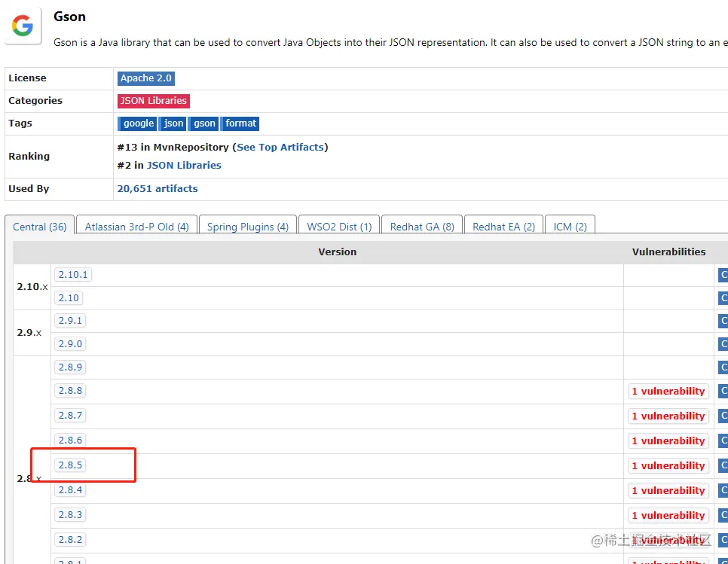Switch to ICM (2) tab
The width and height of the screenshot is (728, 564).
pos(570,227)
